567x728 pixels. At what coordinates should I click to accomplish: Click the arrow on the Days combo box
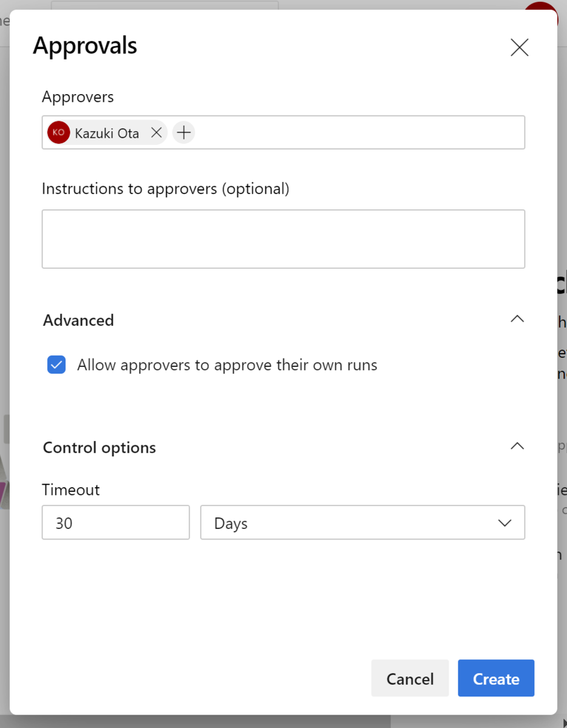coord(505,523)
